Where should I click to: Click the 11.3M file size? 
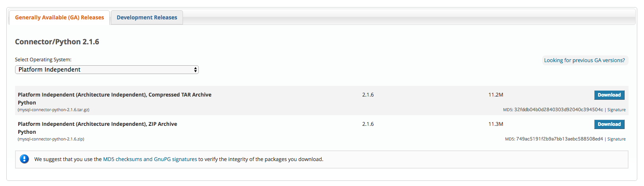tap(496, 124)
